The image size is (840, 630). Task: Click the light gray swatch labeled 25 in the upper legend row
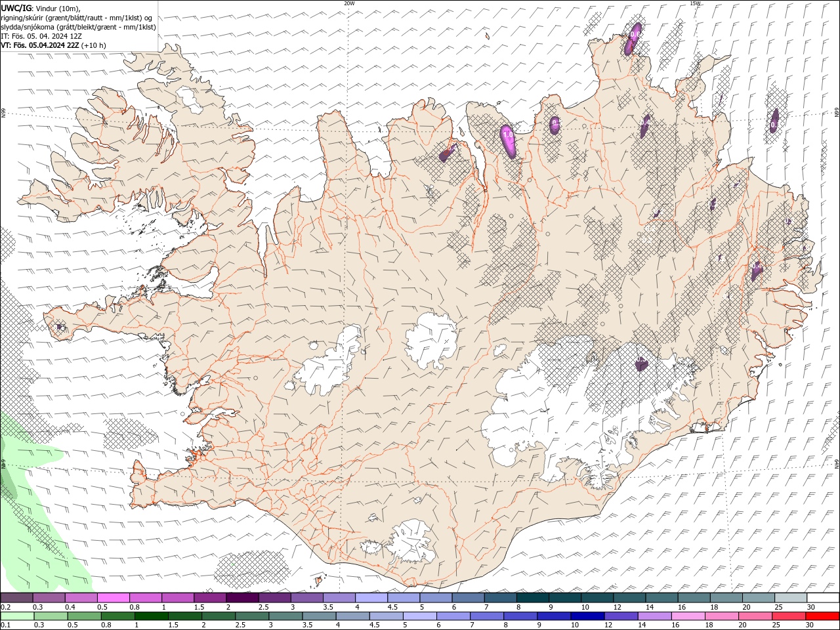click(x=791, y=597)
